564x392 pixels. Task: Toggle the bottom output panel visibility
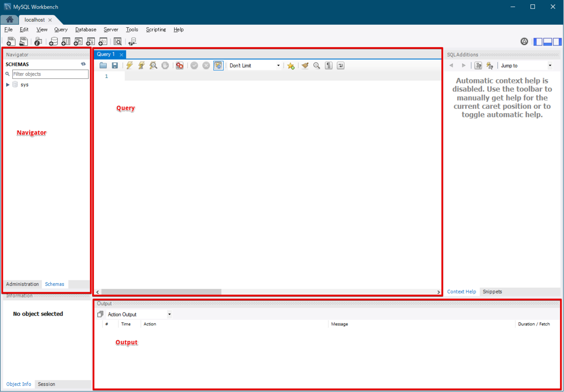pyautogui.click(x=548, y=42)
